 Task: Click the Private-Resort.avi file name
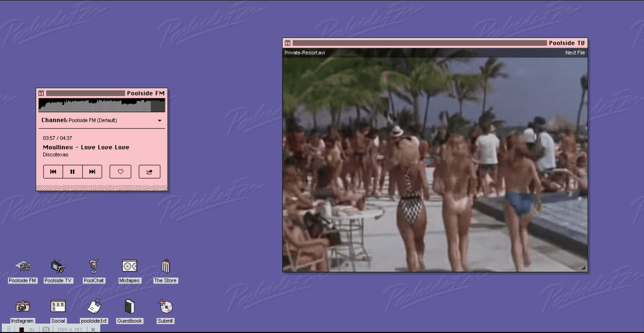304,53
